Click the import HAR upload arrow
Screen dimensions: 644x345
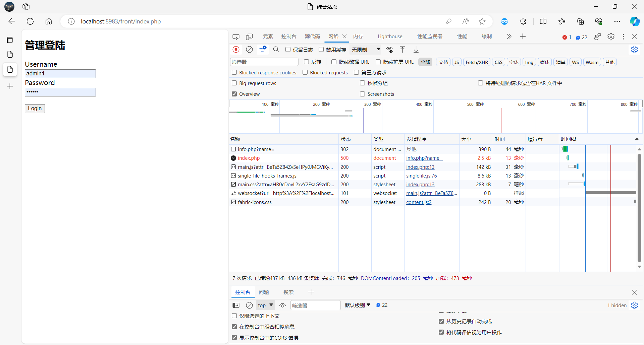coord(402,50)
